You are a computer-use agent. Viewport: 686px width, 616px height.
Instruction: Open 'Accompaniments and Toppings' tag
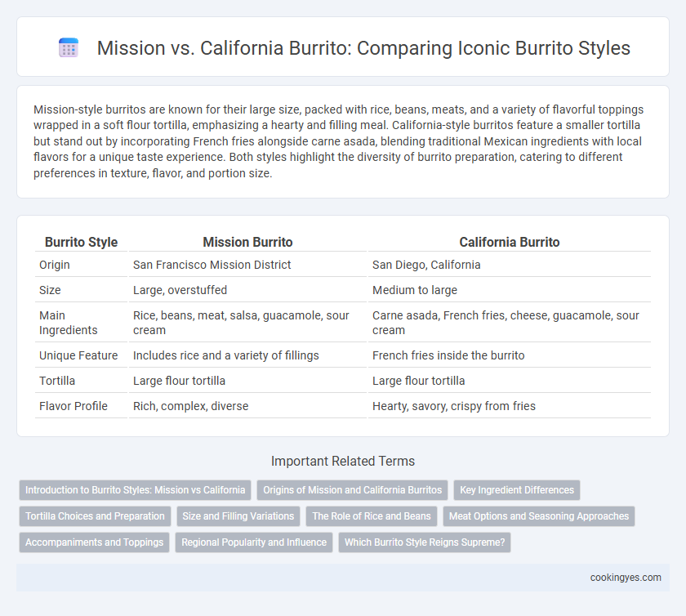click(x=94, y=542)
